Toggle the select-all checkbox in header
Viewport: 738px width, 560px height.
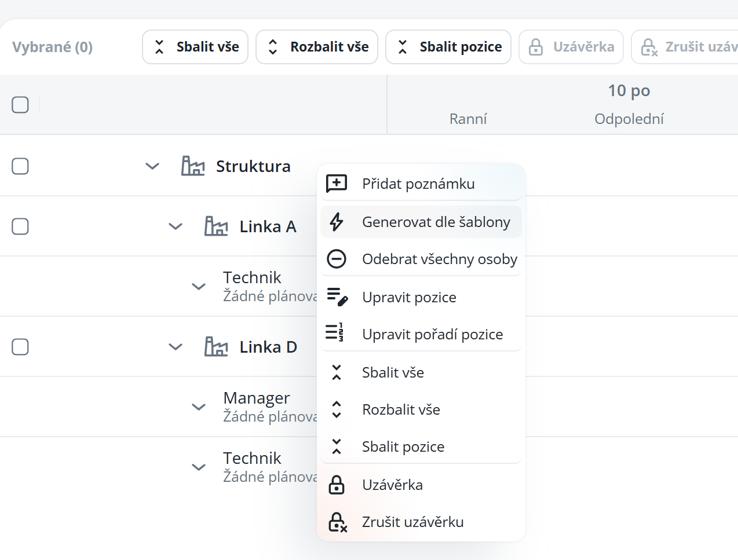(20, 105)
